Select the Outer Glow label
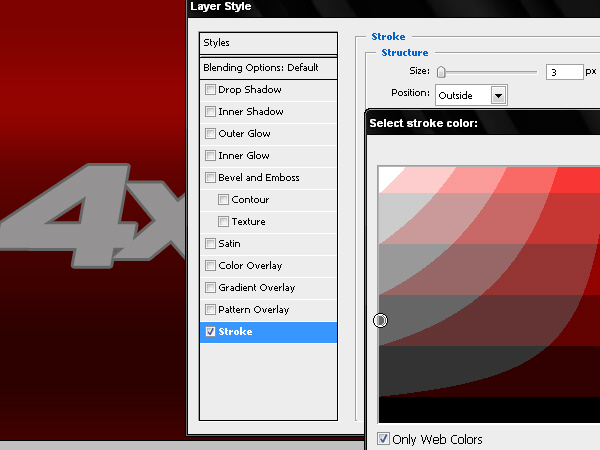Screen dimensions: 600x450 point(245,134)
